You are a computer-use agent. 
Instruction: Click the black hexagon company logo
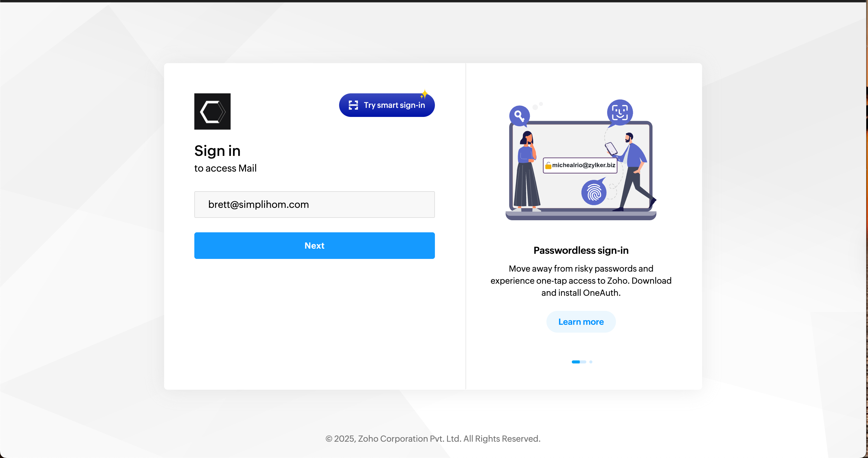pyautogui.click(x=212, y=111)
